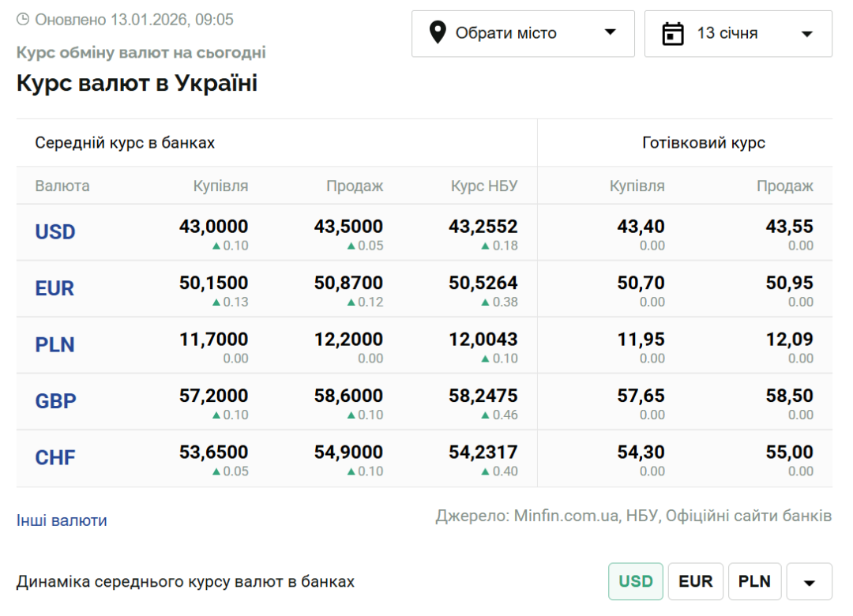Screen dimensions: 853x616
Task: Click the clock icon near update time
Action: tap(23, 19)
